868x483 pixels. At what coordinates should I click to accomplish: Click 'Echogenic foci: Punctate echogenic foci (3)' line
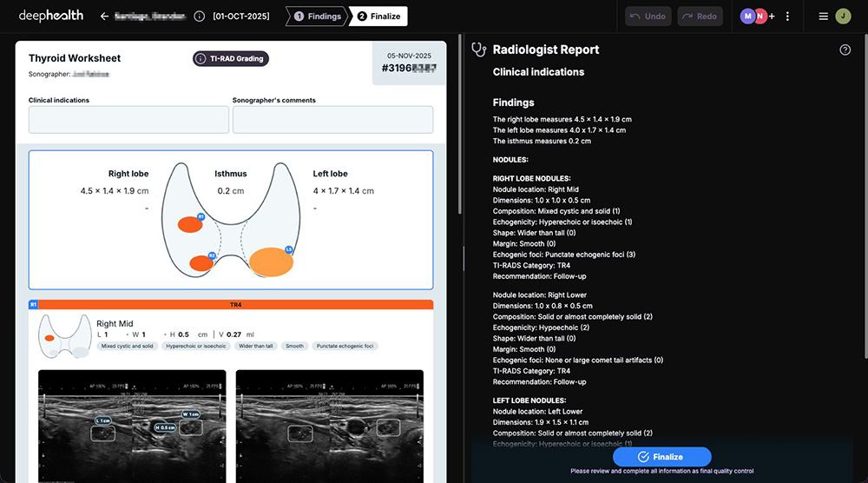tap(564, 255)
